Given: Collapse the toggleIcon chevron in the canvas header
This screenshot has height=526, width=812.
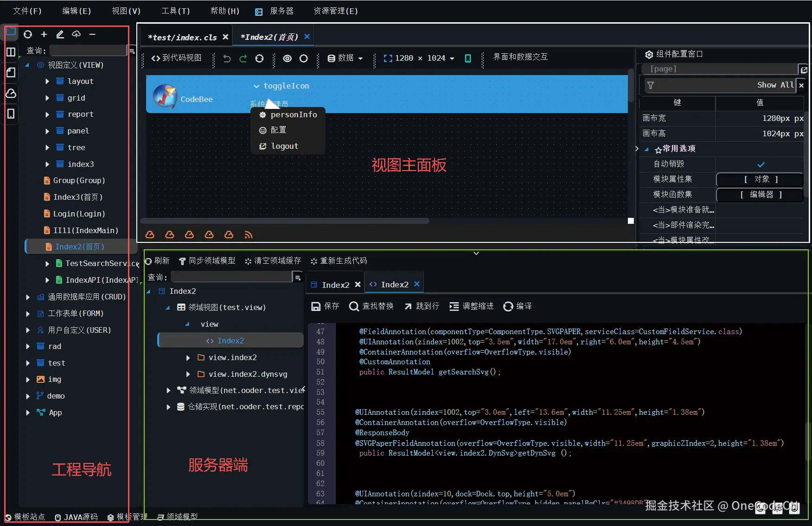Looking at the screenshot, I should (256, 86).
